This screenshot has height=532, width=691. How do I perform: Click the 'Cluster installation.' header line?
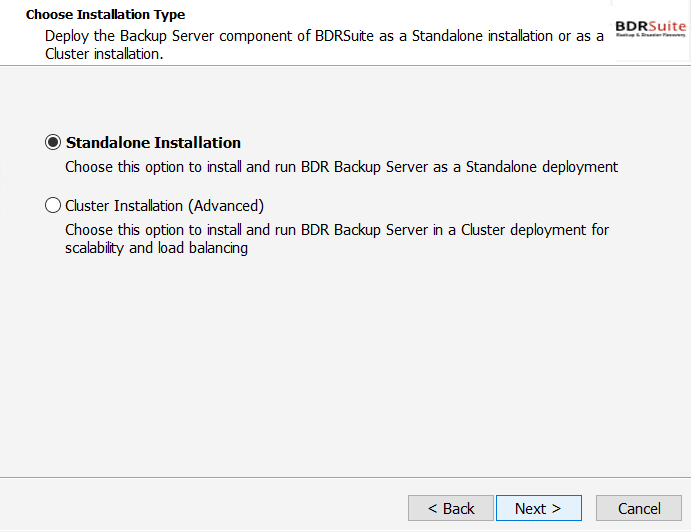(x=104, y=54)
